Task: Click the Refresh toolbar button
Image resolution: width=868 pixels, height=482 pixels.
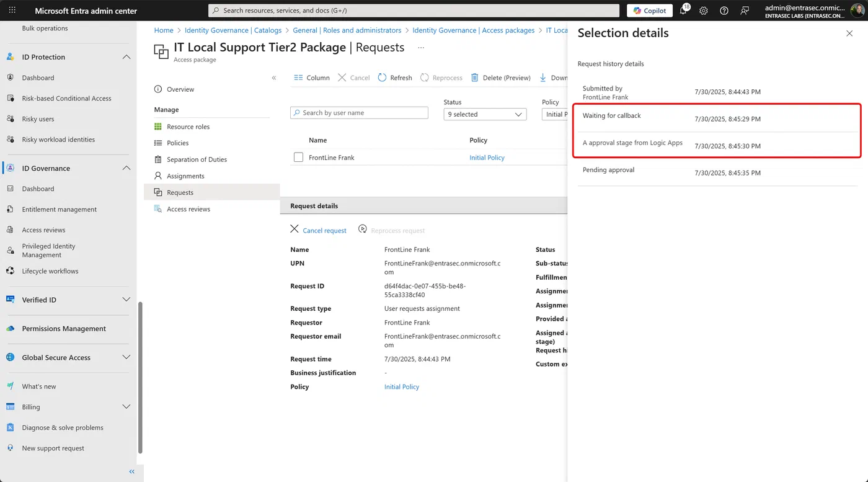Action: pyautogui.click(x=395, y=78)
